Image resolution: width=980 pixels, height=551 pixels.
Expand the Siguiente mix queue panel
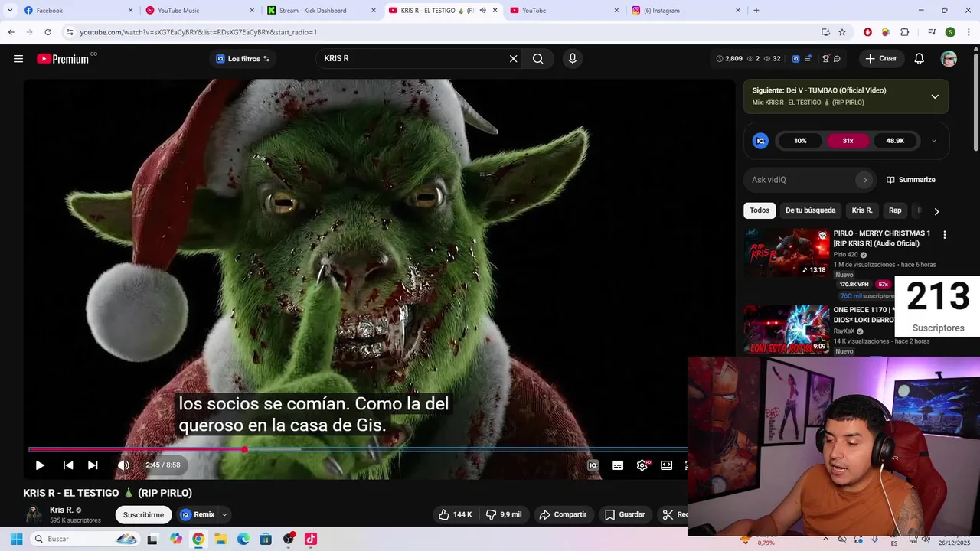(935, 96)
